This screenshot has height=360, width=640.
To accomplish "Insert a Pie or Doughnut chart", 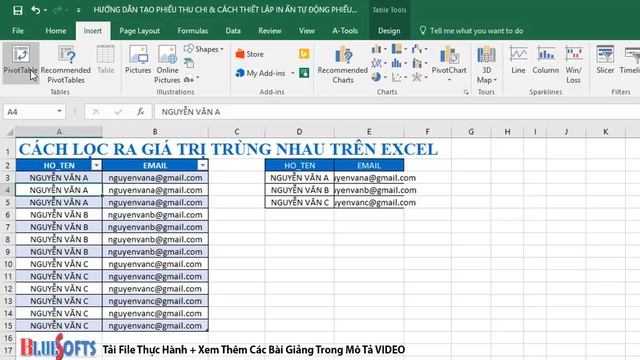I will tap(379, 77).
